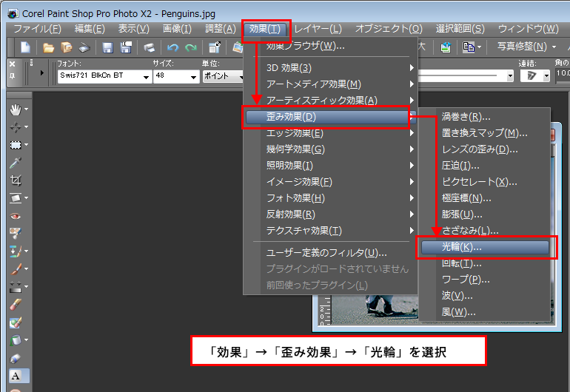Open アートメディア効果(M) submenu
Viewport: 570px width, 392px height.
click(331, 84)
